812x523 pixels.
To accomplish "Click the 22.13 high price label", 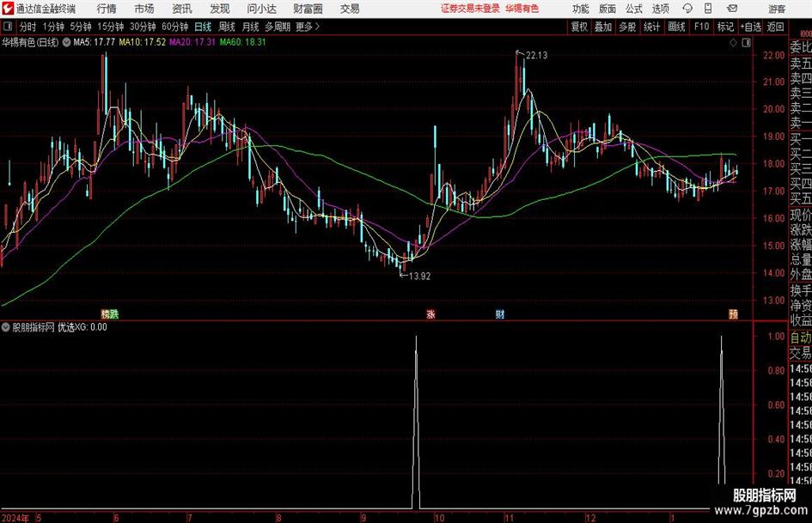I will tap(536, 56).
